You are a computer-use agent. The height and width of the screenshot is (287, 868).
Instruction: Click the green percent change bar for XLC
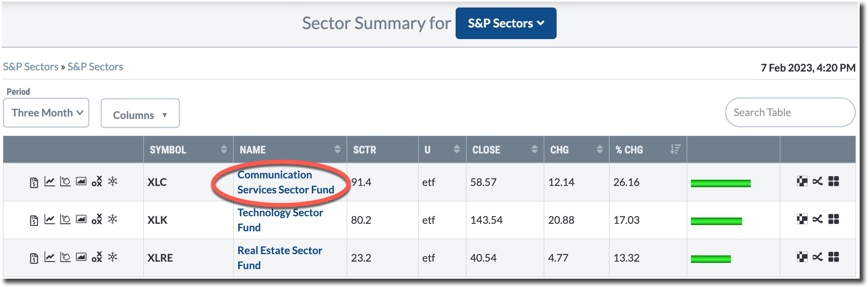click(720, 183)
